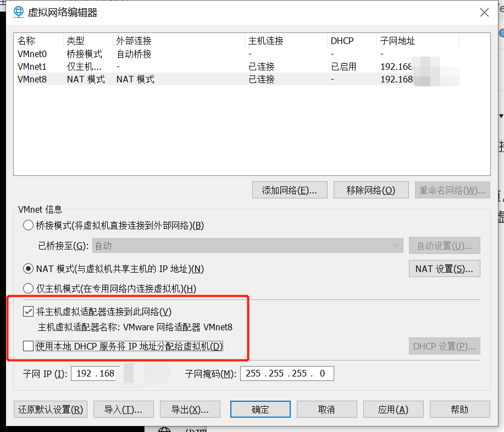The height and width of the screenshot is (432, 504).
Task: Open 自动设置(U) button
Action: [445, 246]
